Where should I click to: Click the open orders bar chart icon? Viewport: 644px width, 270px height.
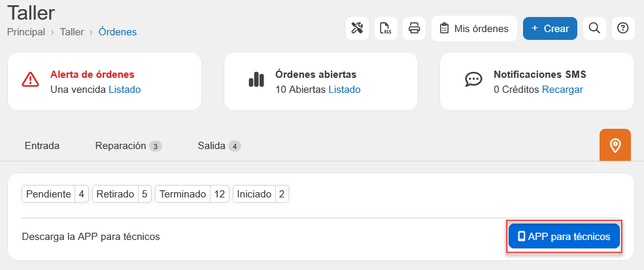pos(256,80)
